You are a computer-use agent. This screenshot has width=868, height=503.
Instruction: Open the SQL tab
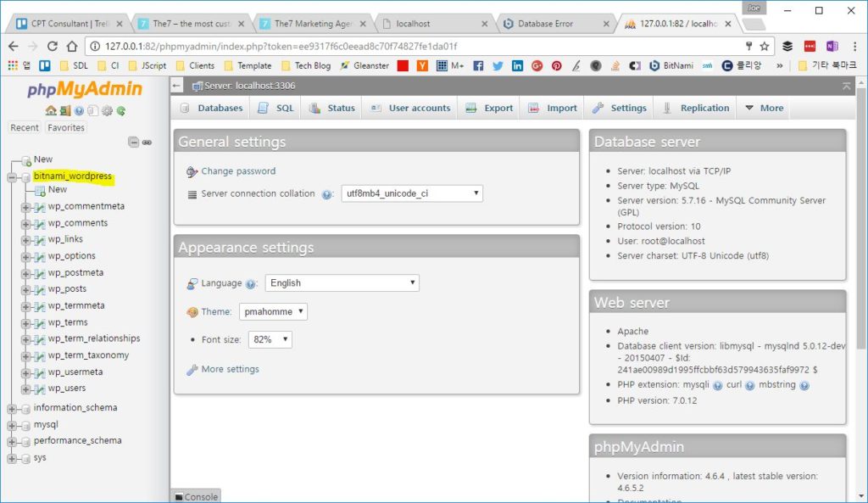[x=275, y=108]
